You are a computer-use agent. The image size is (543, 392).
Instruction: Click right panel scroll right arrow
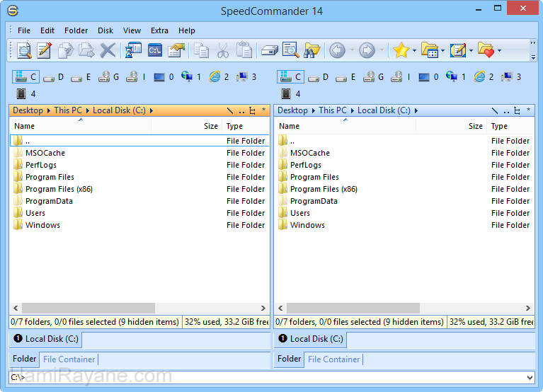pyautogui.click(x=527, y=308)
